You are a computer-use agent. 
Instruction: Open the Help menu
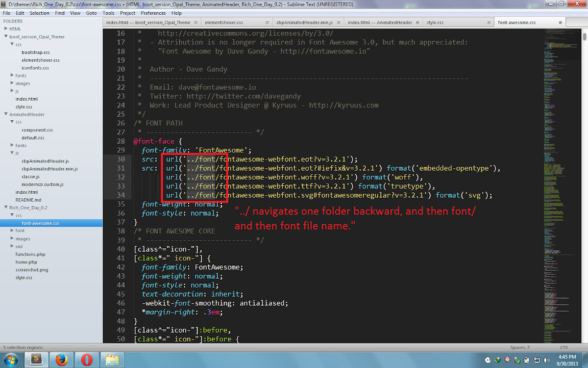176,13
